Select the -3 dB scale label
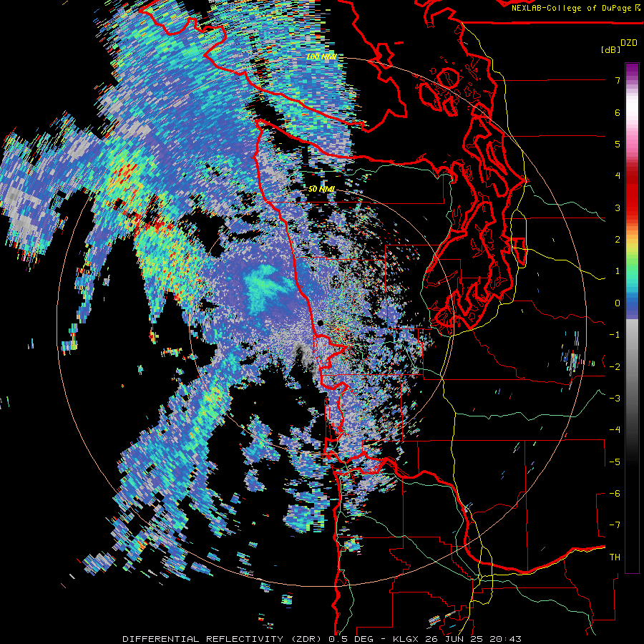Screen dimensions: 644x644 (x=615, y=399)
